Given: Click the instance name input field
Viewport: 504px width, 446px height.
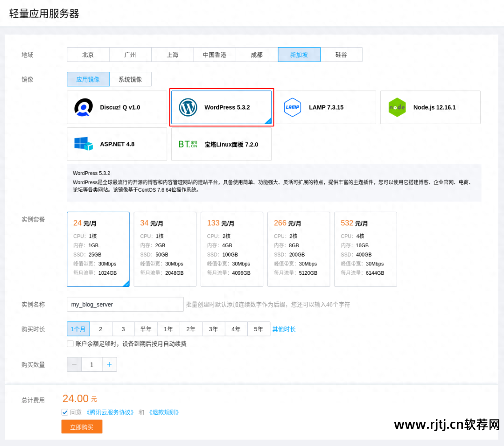Looking at the screenshot, I should (125, 304).
